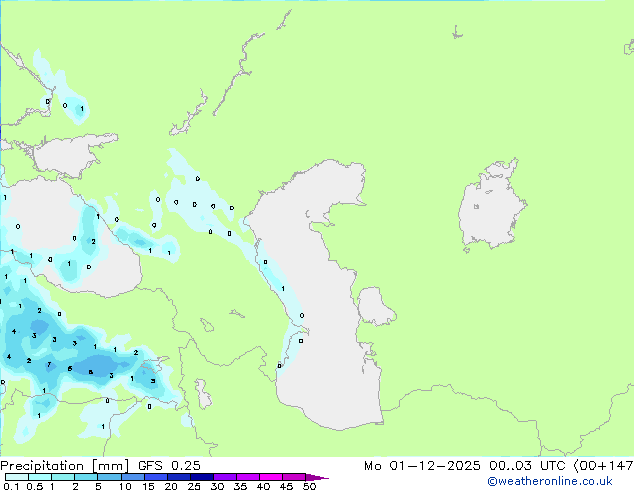634x490 pixels.
Task: Open the weatheronline.co.uk copyright link
Action: [x=550, y=481]
